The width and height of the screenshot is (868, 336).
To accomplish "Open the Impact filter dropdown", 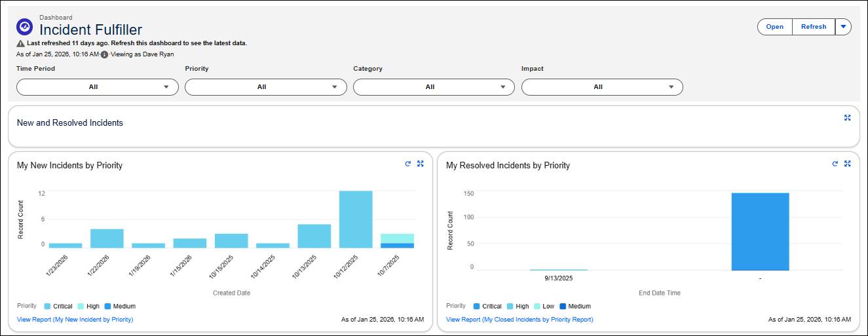I will [603, 87].
